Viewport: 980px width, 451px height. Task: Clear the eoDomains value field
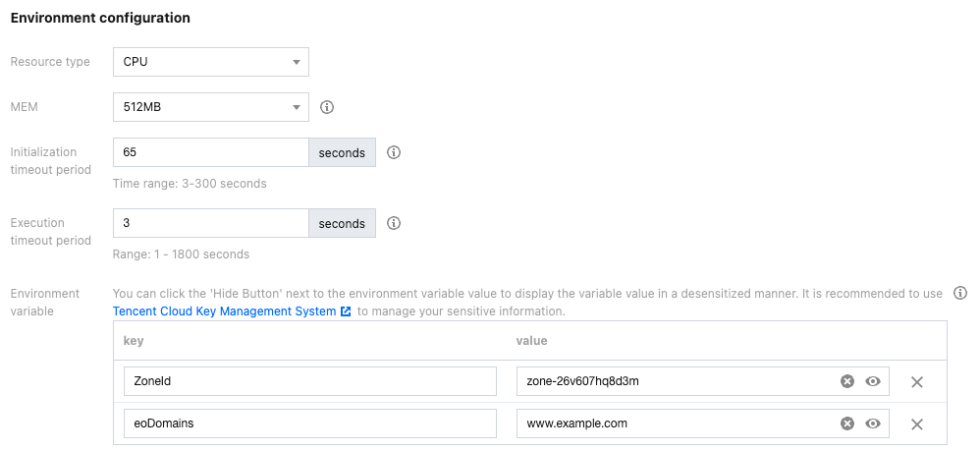click(x=847, y=423)
